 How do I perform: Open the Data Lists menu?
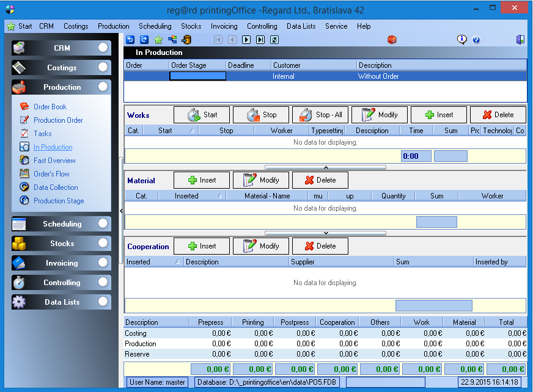coord(301,26)
